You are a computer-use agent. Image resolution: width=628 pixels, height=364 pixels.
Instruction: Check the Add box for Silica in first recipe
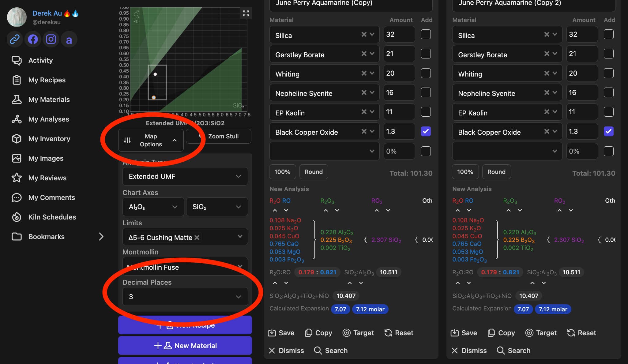426,34
